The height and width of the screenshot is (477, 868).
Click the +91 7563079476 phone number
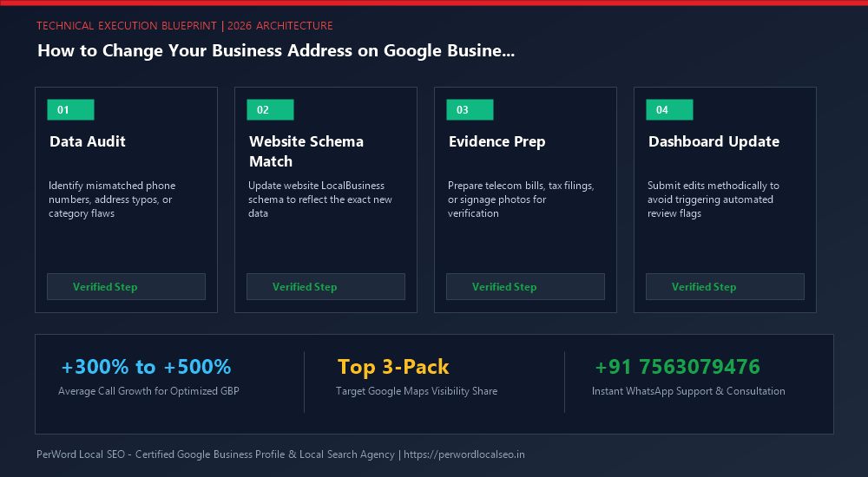coord(677,366)
